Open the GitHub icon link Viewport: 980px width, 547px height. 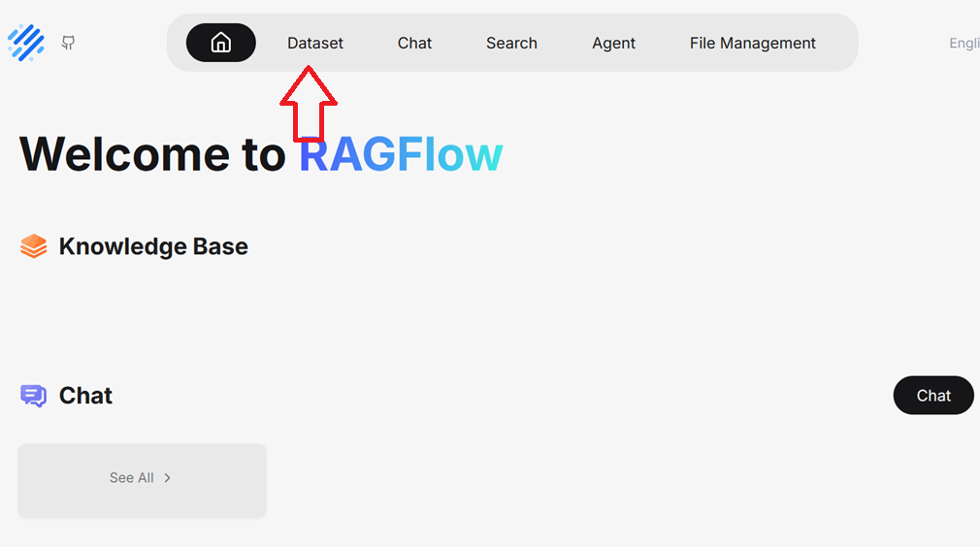click(x=68, y=43)
